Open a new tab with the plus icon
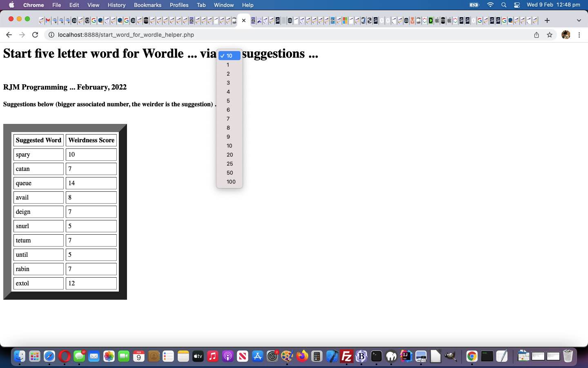The image size is (588, 368). coord(547,20)
